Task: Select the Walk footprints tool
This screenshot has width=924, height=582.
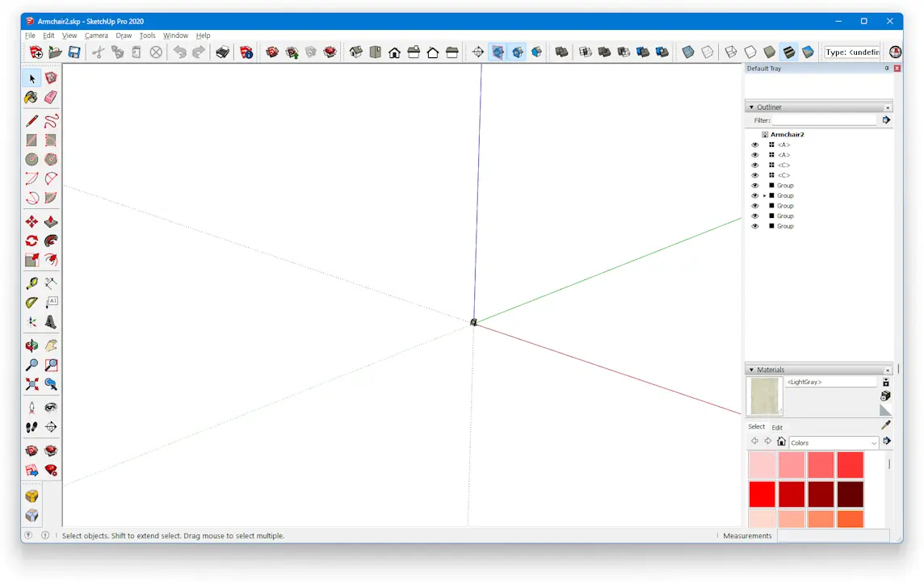Action: click(x=31, y=427)
